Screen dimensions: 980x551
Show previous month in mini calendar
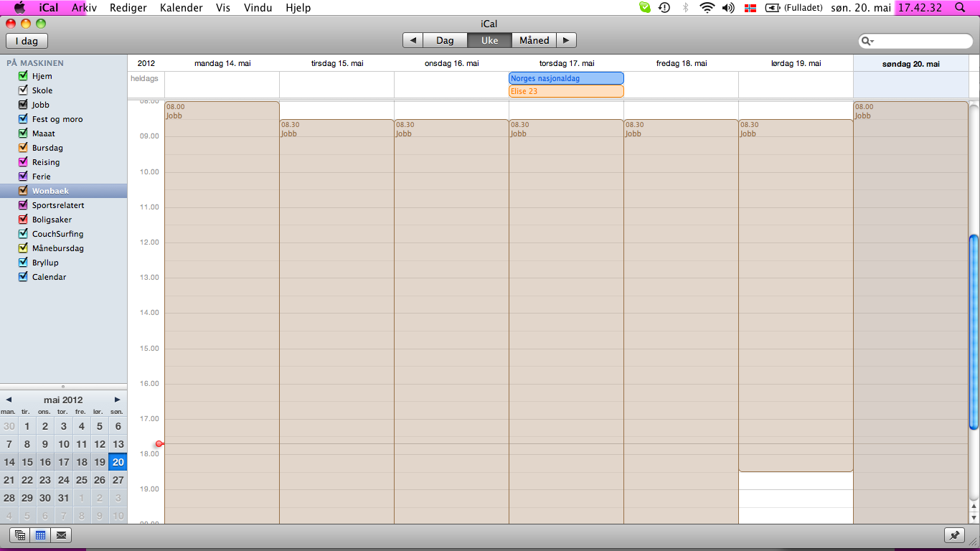point(9,400)
